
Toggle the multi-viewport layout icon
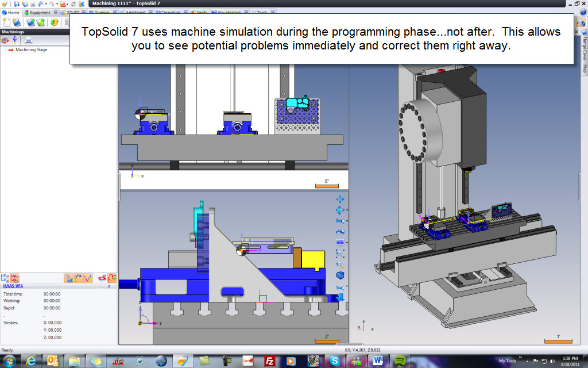click(x=341, y=242)
